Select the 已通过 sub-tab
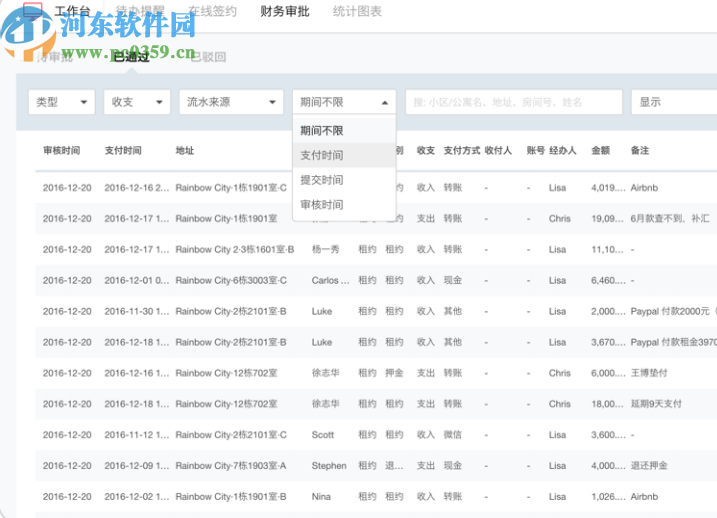The image size is (717, 518). coord(131,57)
